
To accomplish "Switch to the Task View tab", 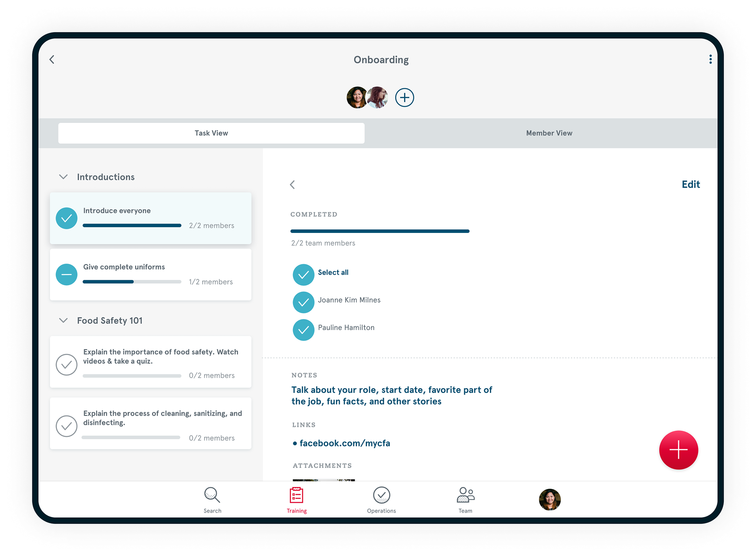I will [x=211, y=133].
